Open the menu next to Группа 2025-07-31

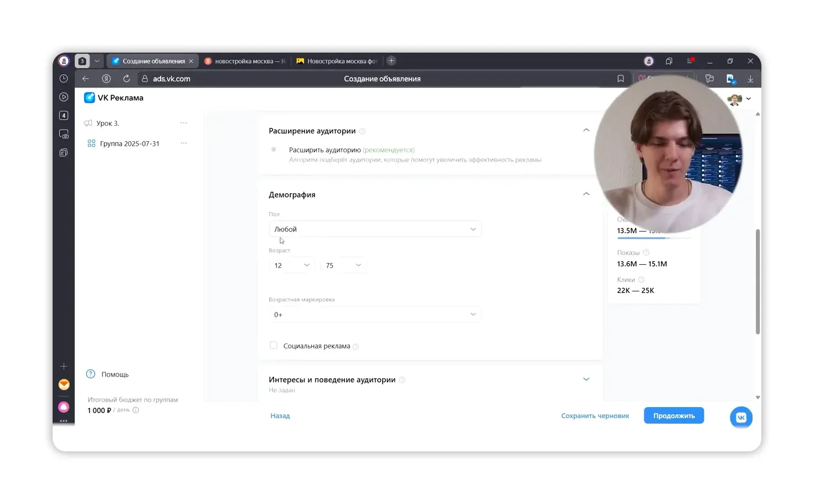coord(183,143)
